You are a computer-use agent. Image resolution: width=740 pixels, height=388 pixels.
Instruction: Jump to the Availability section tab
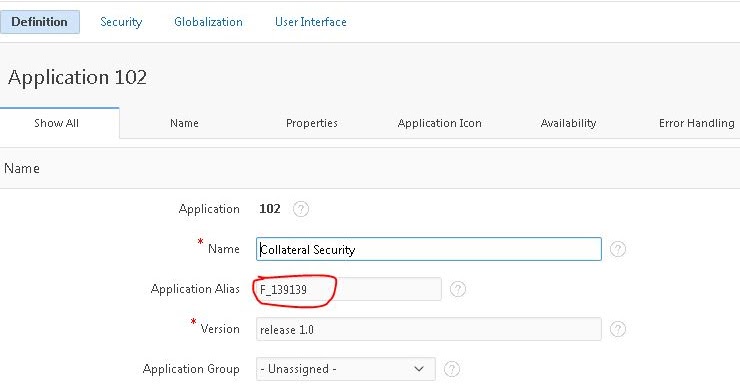(x=568, y=123)
